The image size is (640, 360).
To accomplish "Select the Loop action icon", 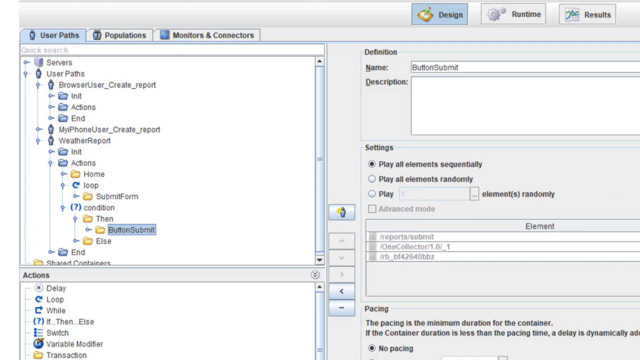I will pos(39,299).
